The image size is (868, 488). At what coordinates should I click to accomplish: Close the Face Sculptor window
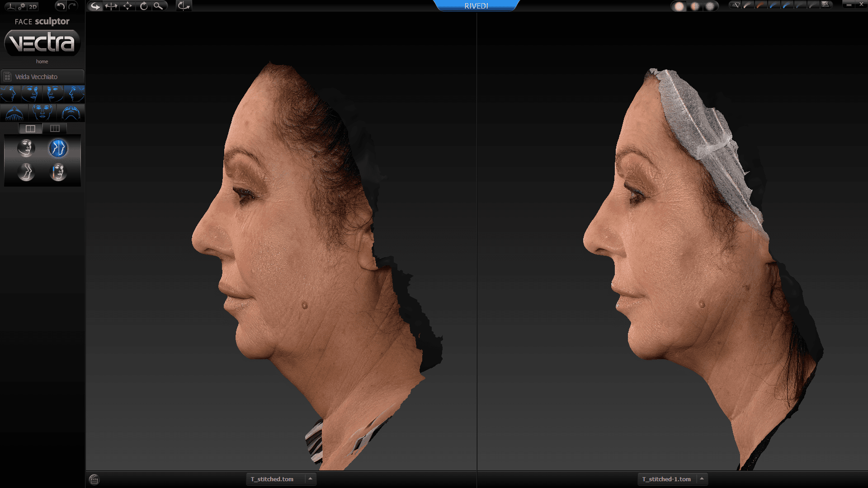(x=861, y=5)
